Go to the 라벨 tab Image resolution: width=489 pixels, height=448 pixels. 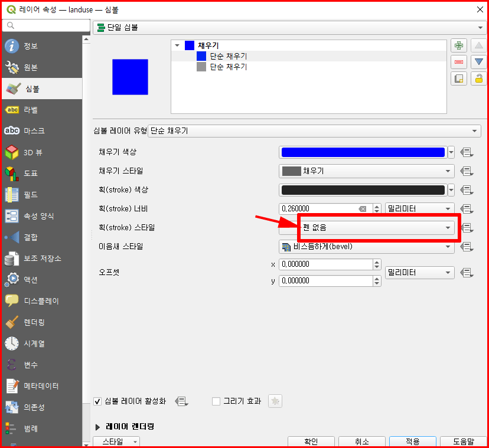coord(42,110)
